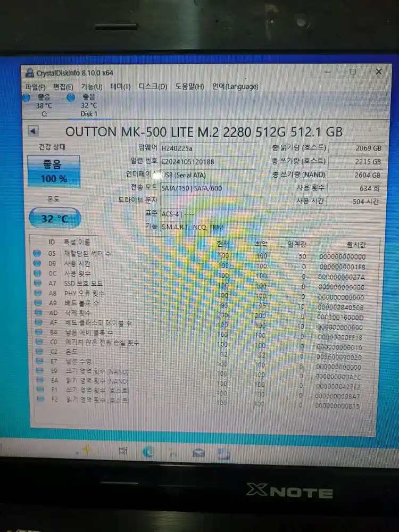The width and height of the screenshot is (399, 532).
Task: Open the 디스크(D) menu
Action: 153,87
